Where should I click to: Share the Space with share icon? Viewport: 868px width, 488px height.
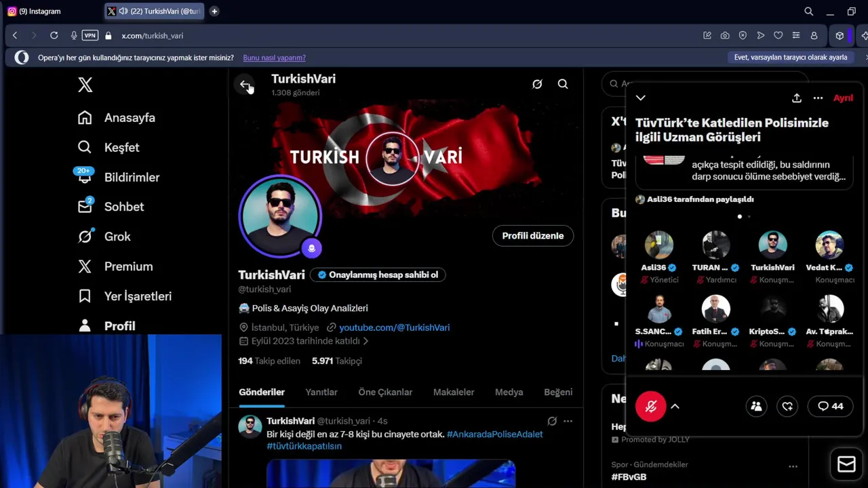coord(797,98)
